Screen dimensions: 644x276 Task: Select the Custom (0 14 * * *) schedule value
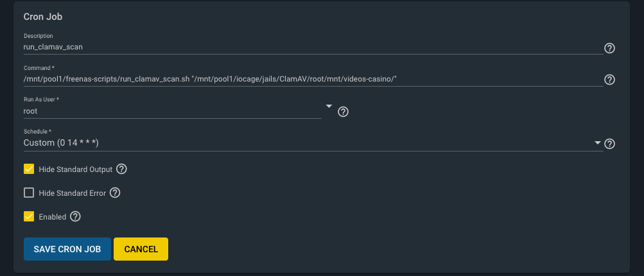[x=61, y=143]
